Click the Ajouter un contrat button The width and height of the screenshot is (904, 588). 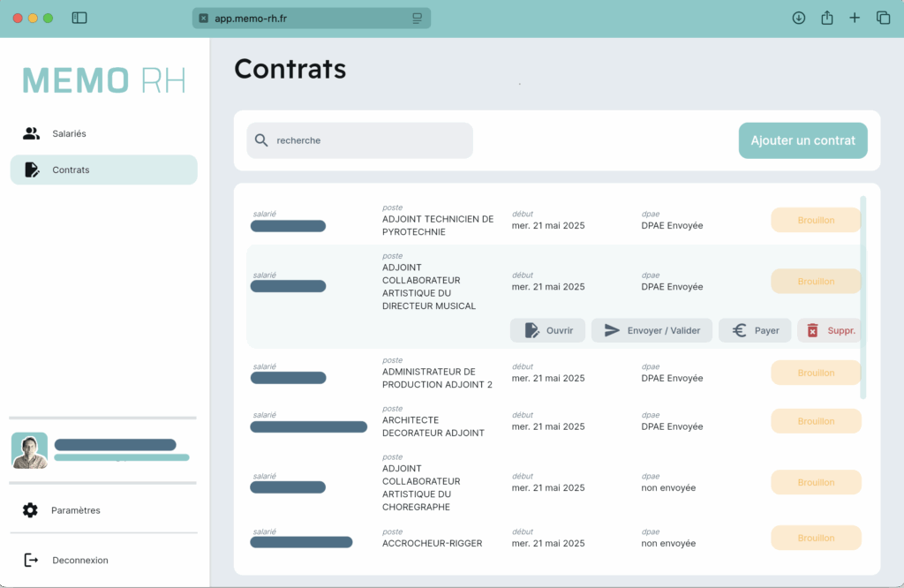point(802,140)
